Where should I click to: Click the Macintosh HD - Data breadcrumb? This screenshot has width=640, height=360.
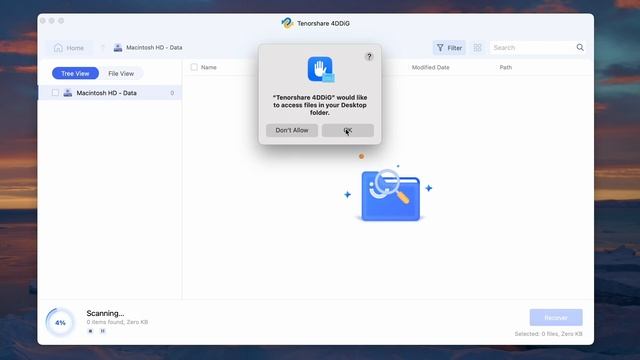pos(148,48)
